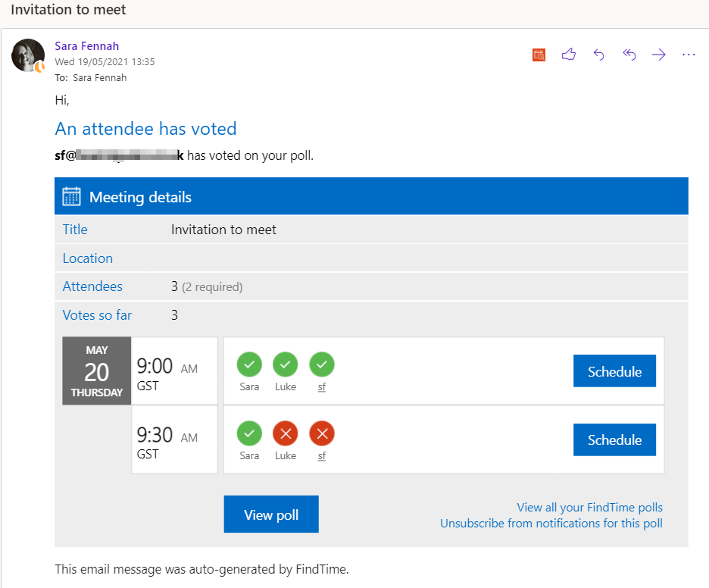
Task: Click sf's red X for 9:30 AM
Action: tap(322, 433)
